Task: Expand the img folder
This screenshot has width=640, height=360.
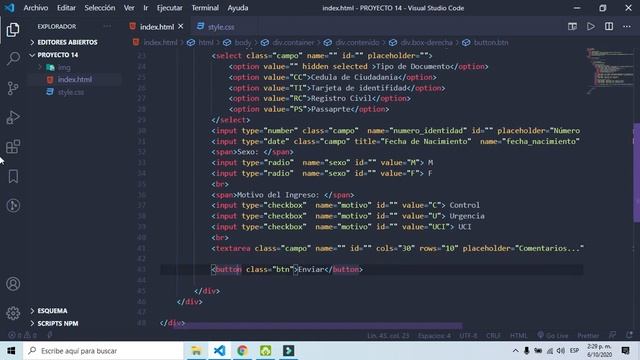Action: click(x=59, y=68)
